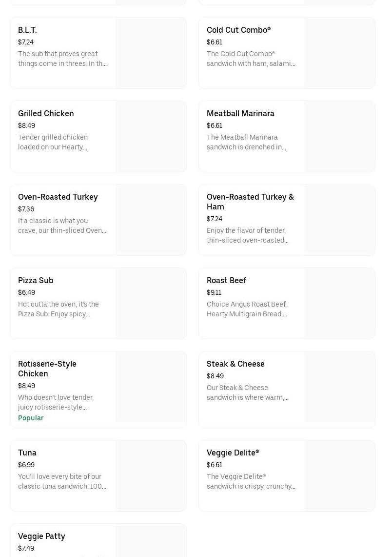392x557 pixels.
Task: Choose the Meatball Marinara sandwich title
Action: (x=240, y=114)
